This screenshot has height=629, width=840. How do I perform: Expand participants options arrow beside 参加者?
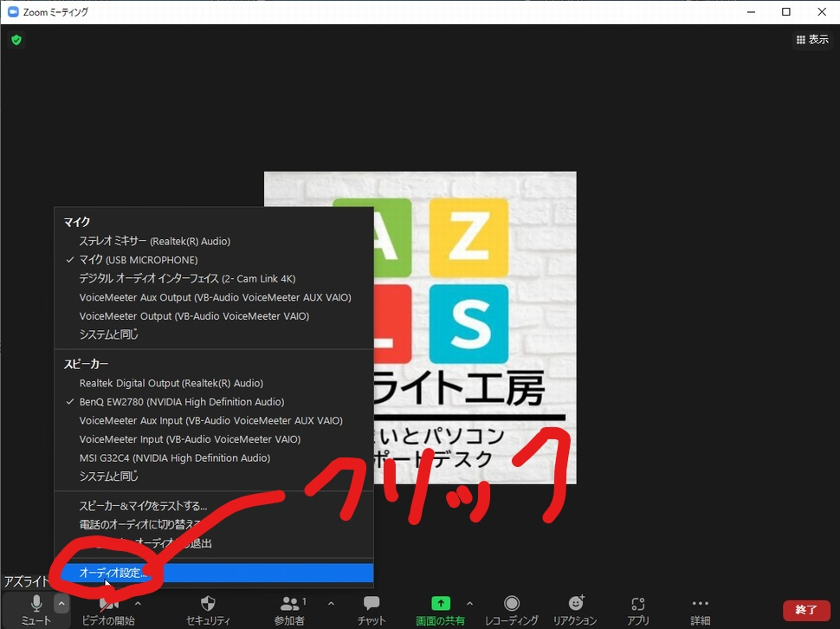(331, 604)
